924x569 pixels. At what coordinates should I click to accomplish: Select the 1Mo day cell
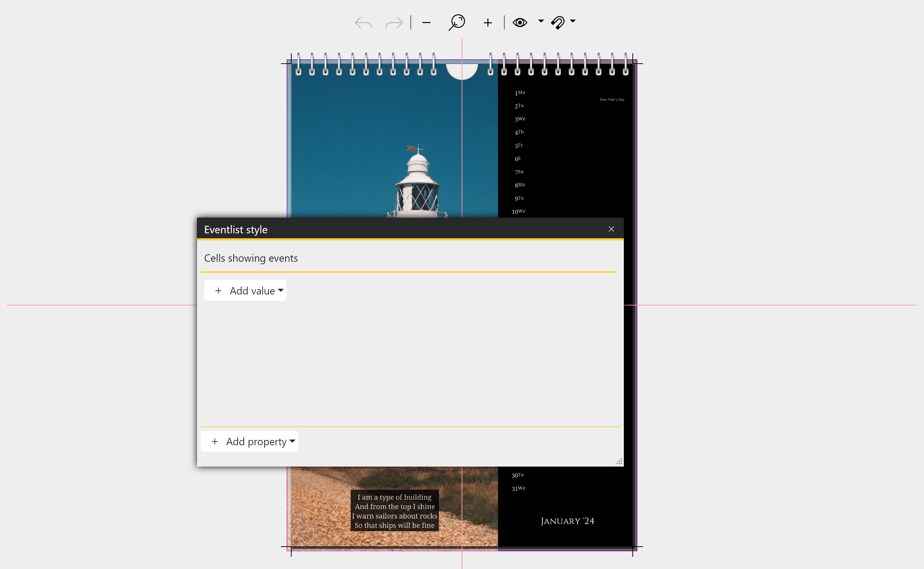[x=520, y=92]
